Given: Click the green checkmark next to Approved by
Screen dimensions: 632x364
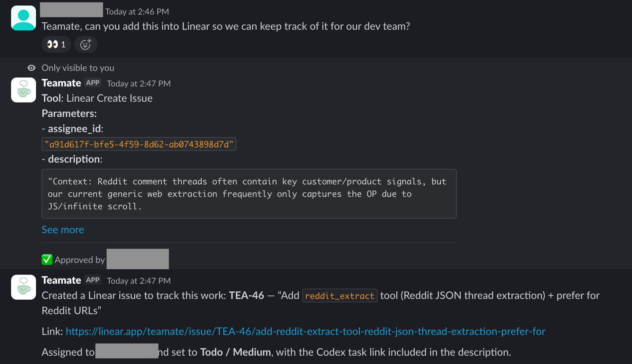Looking at the screenshot, I should [47, 259].
